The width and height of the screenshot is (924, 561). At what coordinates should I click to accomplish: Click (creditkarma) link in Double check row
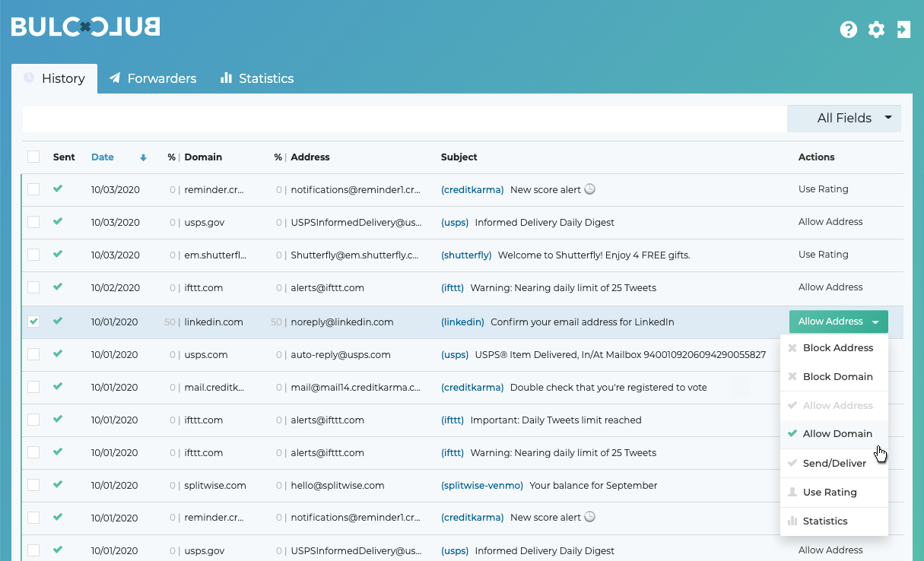pos(472,388)
